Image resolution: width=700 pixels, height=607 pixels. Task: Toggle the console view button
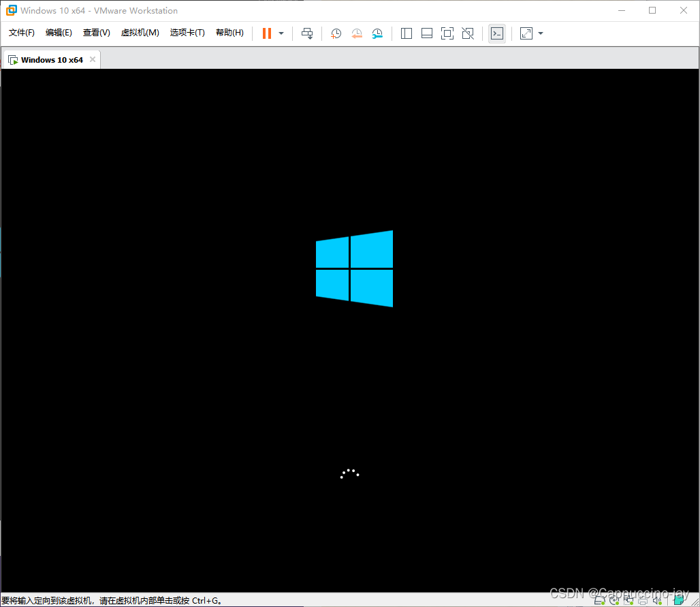click(497, 33)
